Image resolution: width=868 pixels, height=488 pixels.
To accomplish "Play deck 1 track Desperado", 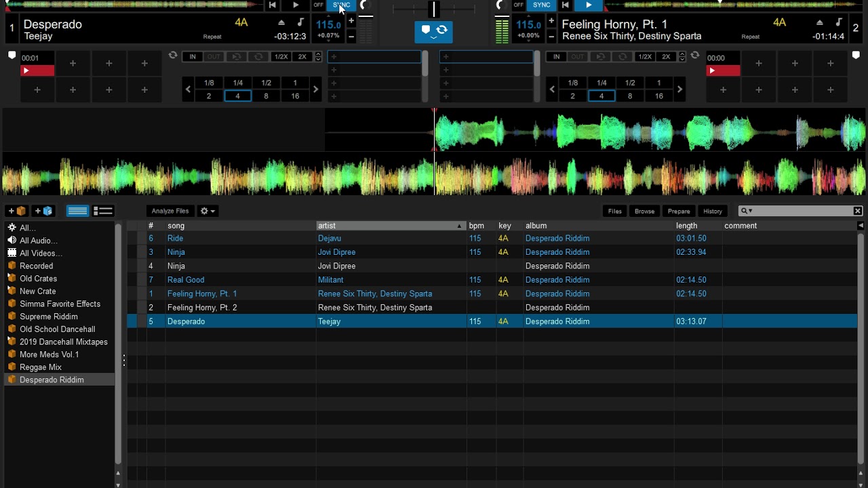I will [296, 5].
